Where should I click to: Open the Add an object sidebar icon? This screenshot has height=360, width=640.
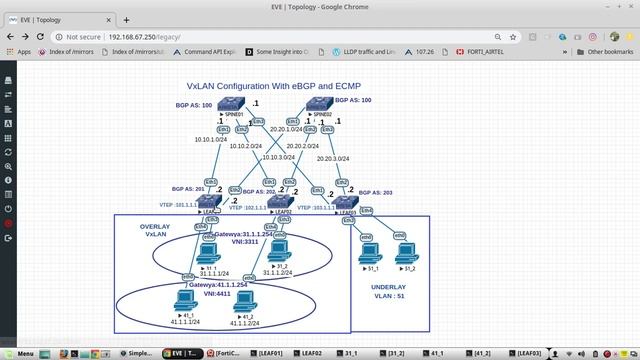tap(8, 80)
